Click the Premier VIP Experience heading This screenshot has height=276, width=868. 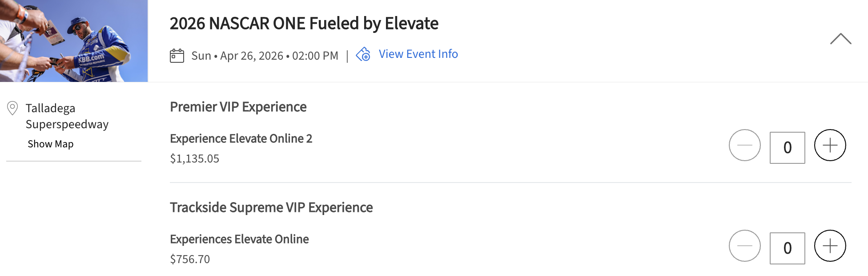pyautogui.click(x=238, y=107)
